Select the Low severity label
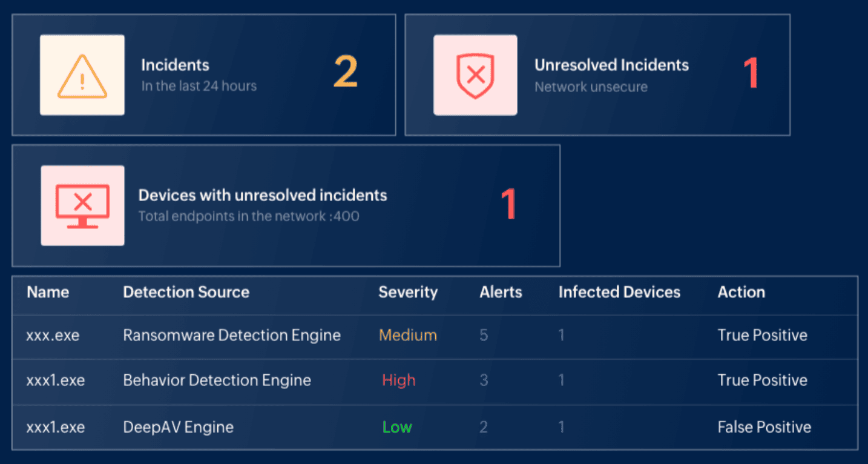 point(397,427)
